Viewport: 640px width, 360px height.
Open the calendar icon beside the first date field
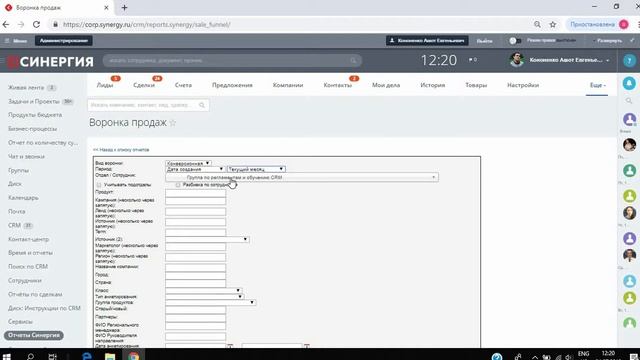(x=230, y=346)
